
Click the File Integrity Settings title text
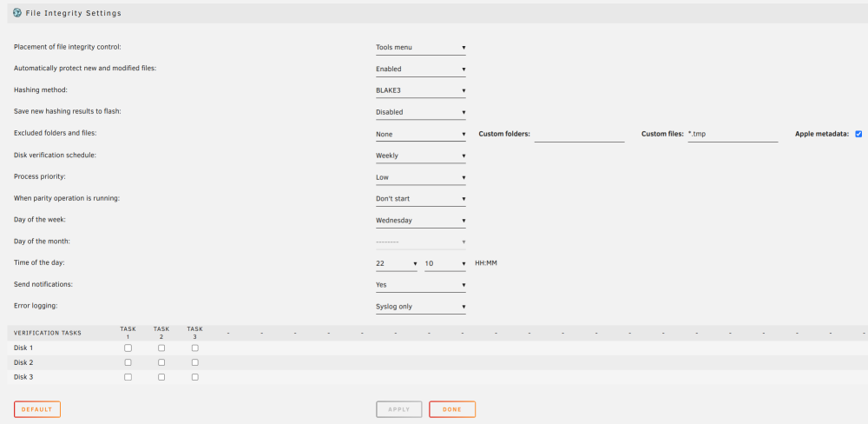(x=74, y=13)
